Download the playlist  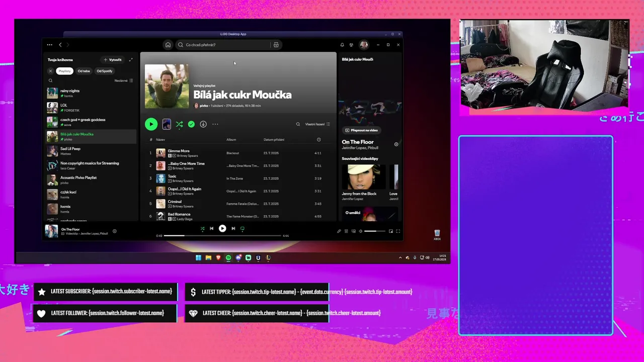click(203, 124)
